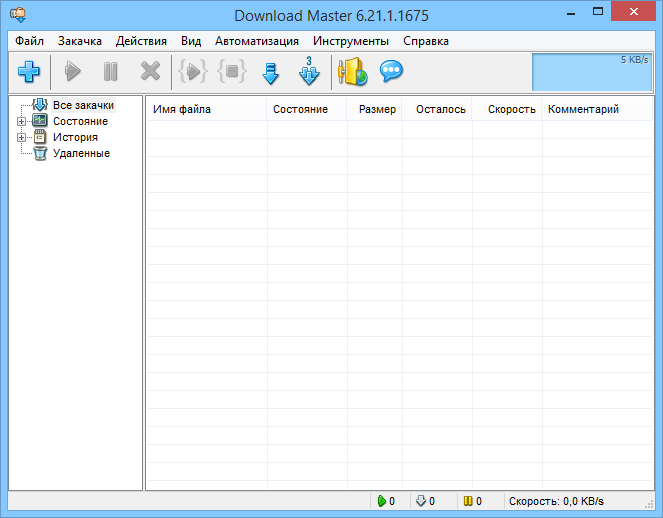Select Все закачки in the tree
Viewport: 663px width, 518px height.
tap(83, 105)
